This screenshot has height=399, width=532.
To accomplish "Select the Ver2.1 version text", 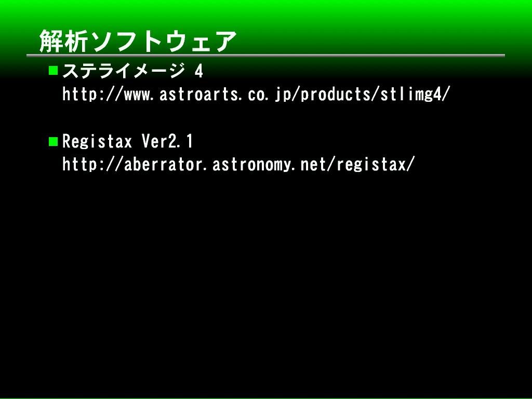I will click(x=167, y=141).
